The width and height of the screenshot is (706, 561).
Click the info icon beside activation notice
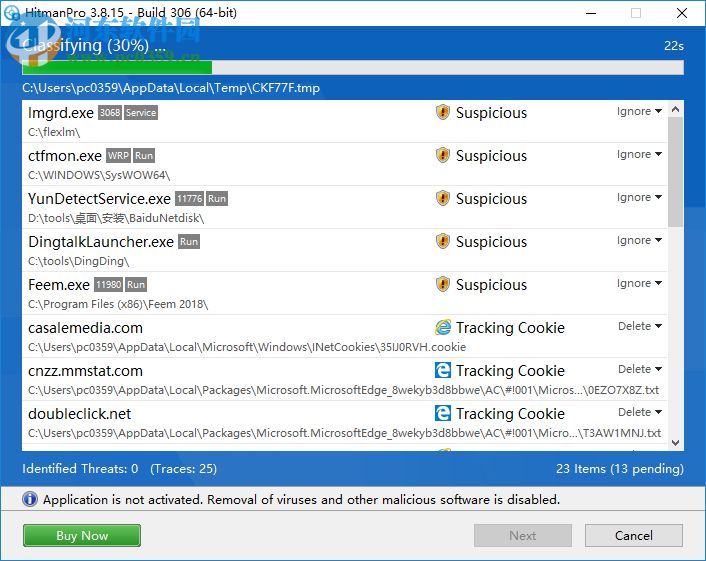[30, 499]
